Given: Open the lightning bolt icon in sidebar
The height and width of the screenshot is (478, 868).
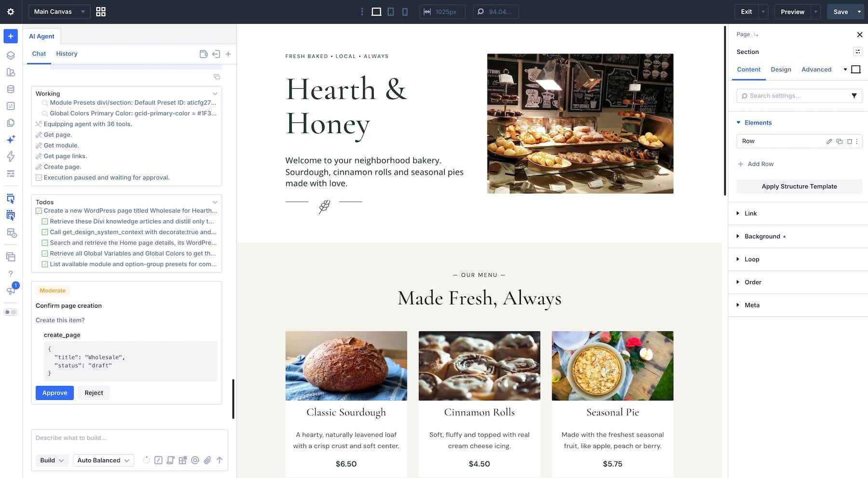Looking at the screenshot, I should (11, 156).
